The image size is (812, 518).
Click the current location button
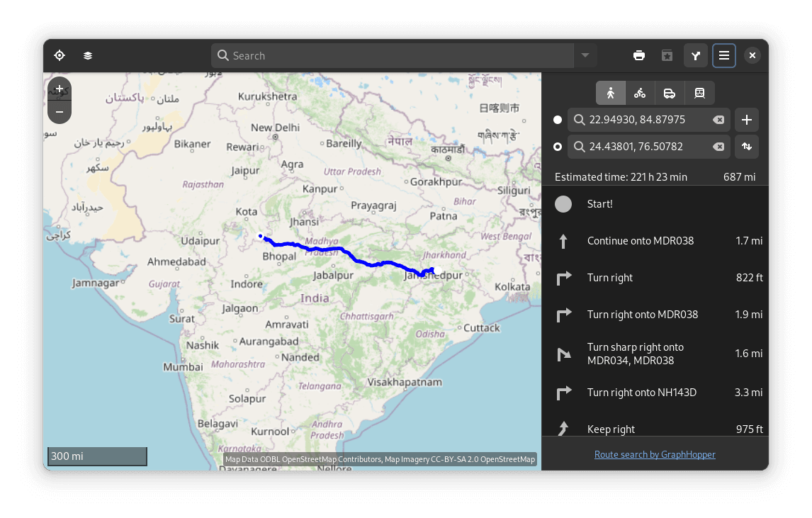[60, 55]
